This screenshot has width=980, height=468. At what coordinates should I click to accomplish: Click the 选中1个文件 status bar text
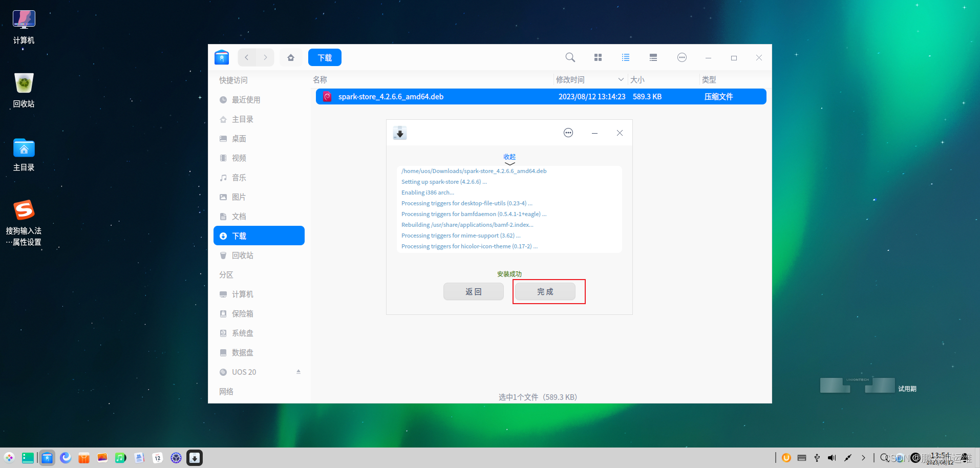click(538, 397)
